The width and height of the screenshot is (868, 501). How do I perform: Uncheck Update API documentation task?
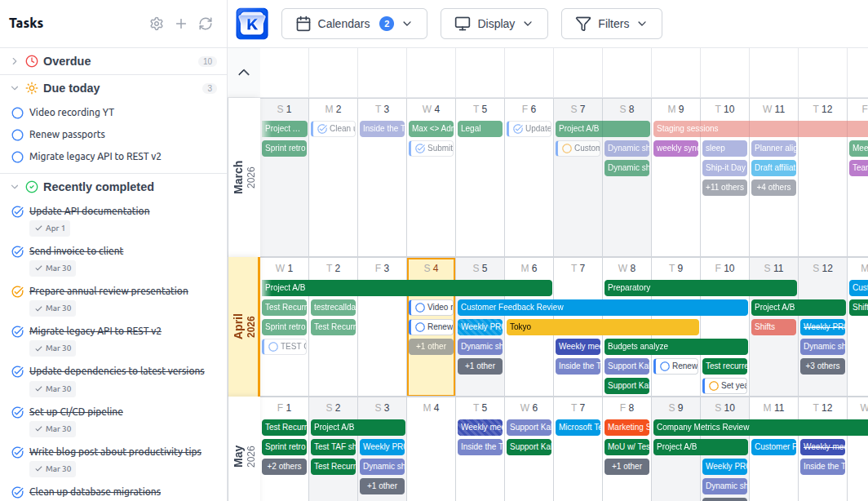point(18,211)
